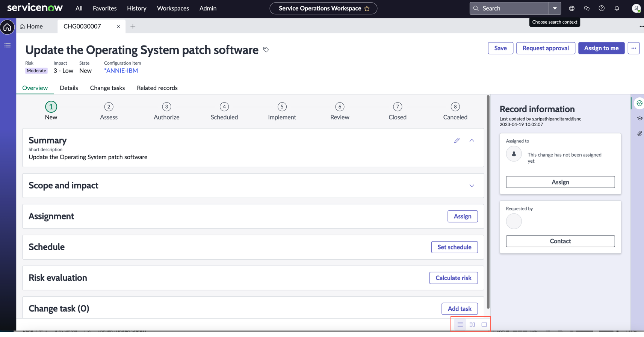Open the Favorites menu
The width and height of the screenshot is (644, 337).
(104, 8)
